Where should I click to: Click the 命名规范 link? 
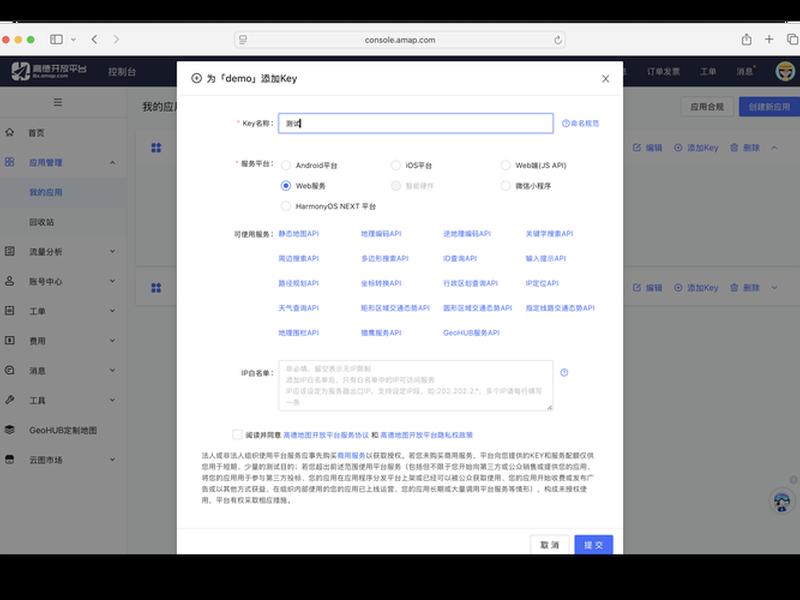click(x=580, y=123)
